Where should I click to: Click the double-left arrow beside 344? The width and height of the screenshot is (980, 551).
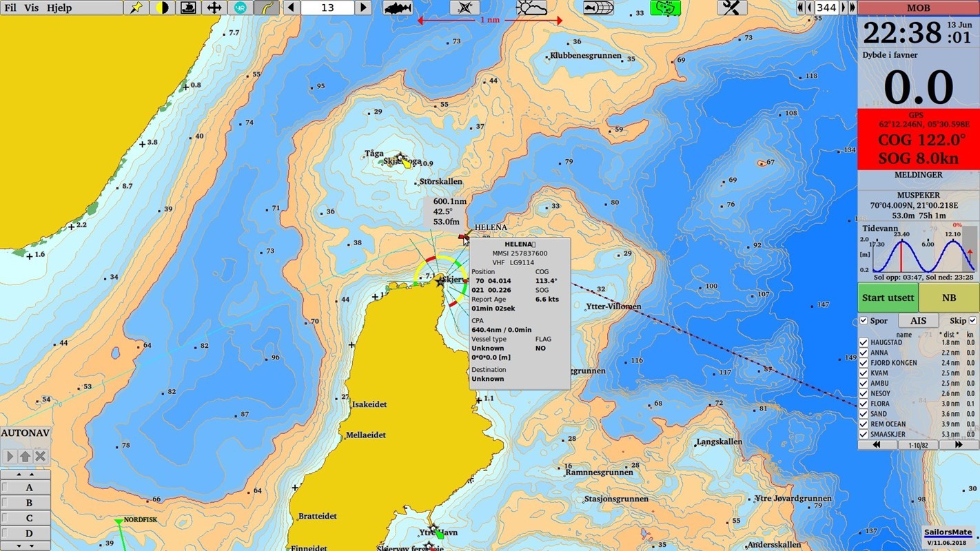click(x=800, y=8)
